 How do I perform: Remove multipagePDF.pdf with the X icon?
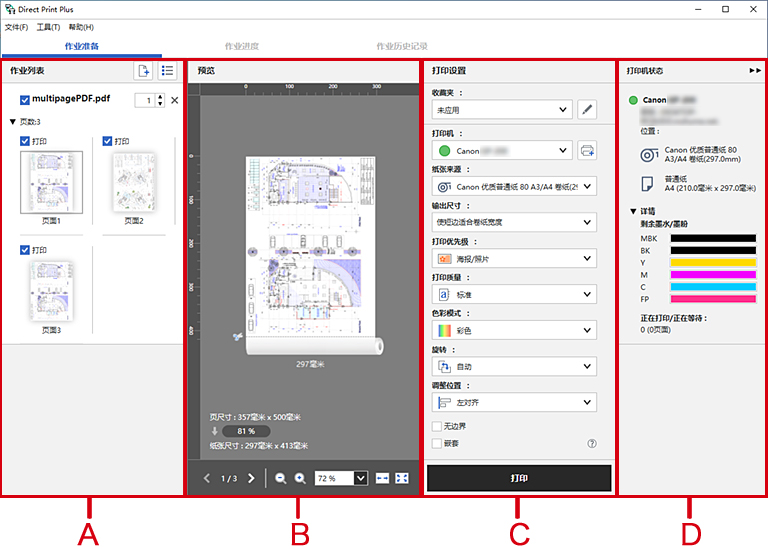[x=175, y=101]
